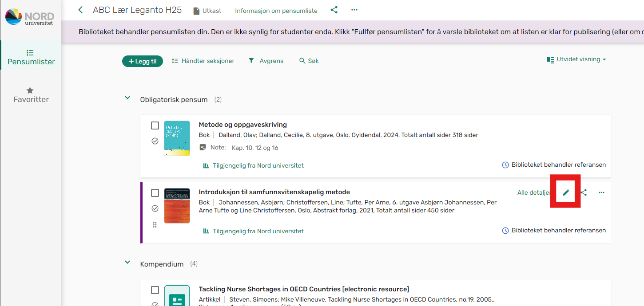Image resolution: width=644 pixels, height=306 pixels.
Task: Open the list's three-dot options menu
Action: pos(354,10)
